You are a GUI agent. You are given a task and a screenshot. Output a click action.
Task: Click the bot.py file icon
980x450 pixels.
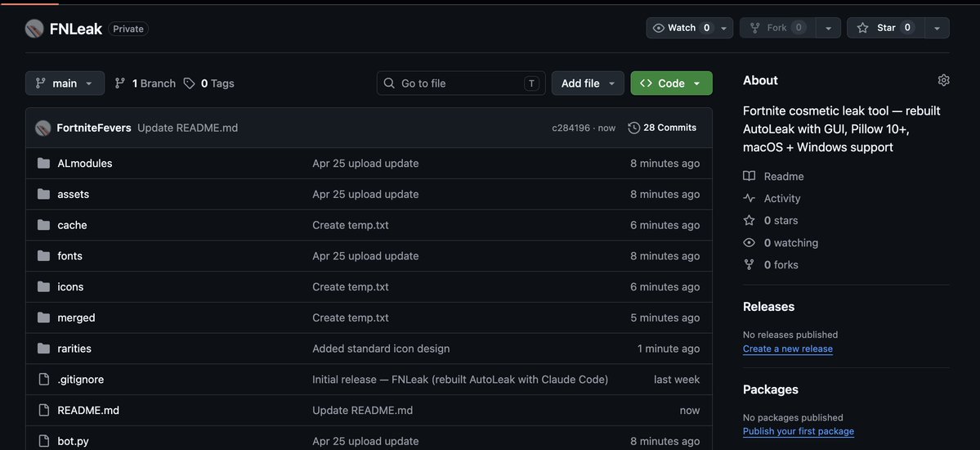click(x=43, y=441)
